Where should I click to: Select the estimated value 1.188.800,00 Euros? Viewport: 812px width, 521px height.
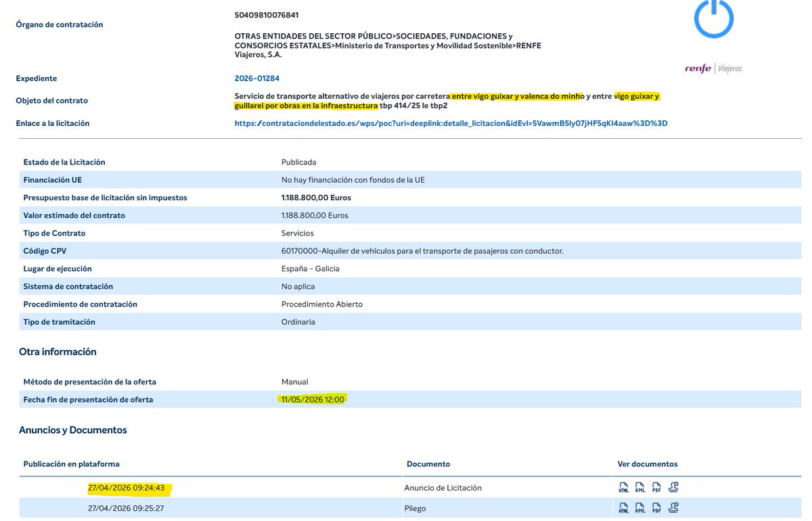(x=315, y=216)
